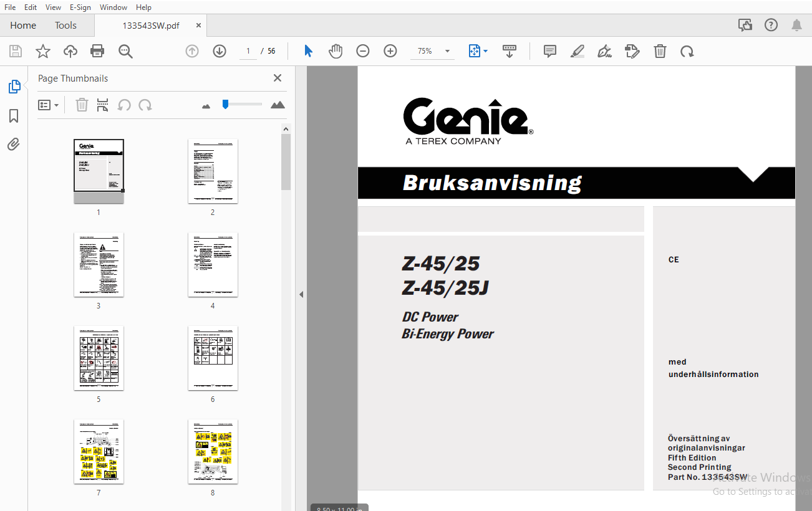This screenshot has height=511, width=812.
Task: Upload the file using the cloud arrow icon
Action: tap(70, 51)
